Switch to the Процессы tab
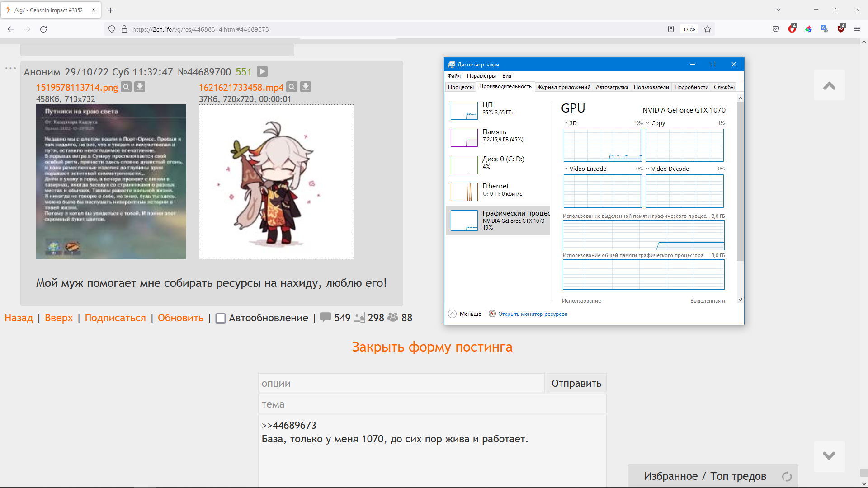 [461, 87]
